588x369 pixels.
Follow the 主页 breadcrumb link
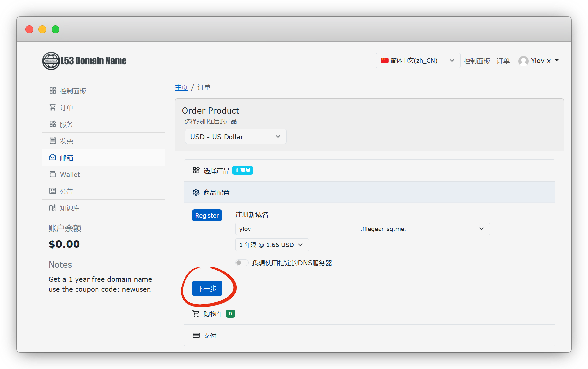tap(181, 87)
